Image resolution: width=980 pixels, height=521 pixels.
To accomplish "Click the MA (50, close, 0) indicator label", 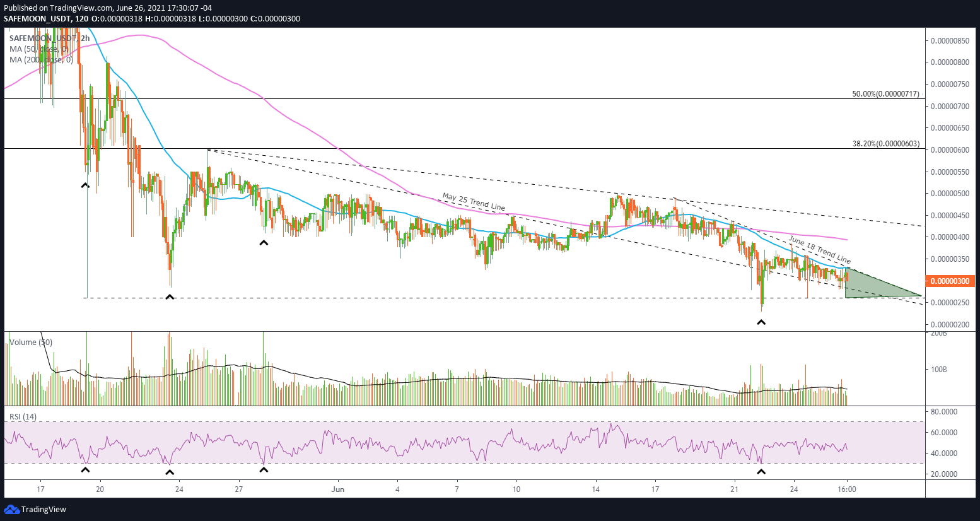I will [38, 49].
